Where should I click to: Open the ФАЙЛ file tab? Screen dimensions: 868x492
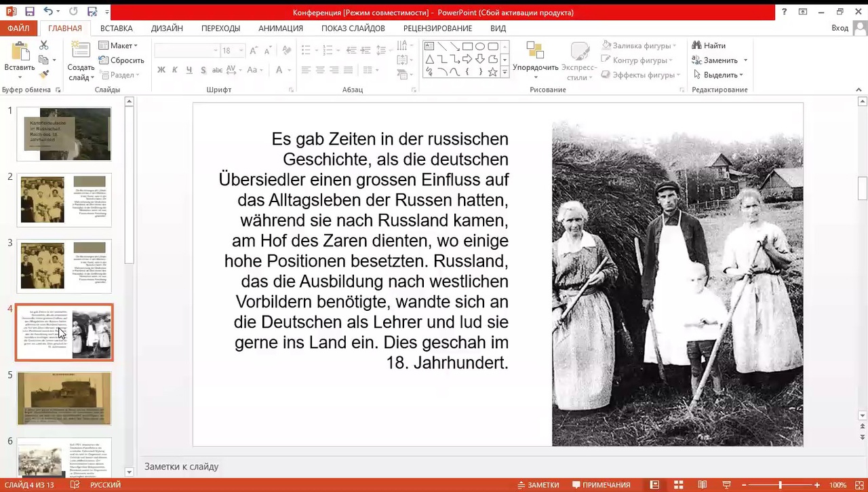point(19,29)
